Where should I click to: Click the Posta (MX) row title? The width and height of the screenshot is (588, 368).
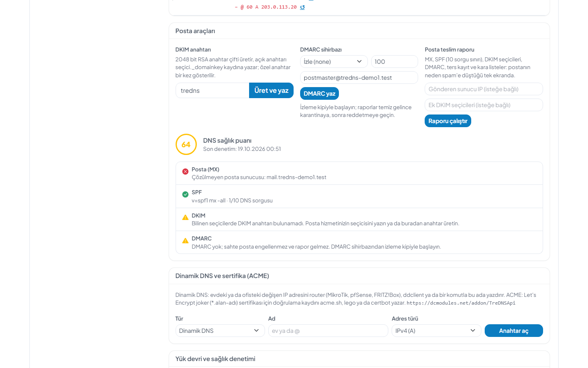pyautogui.click(x=205, y=169)
